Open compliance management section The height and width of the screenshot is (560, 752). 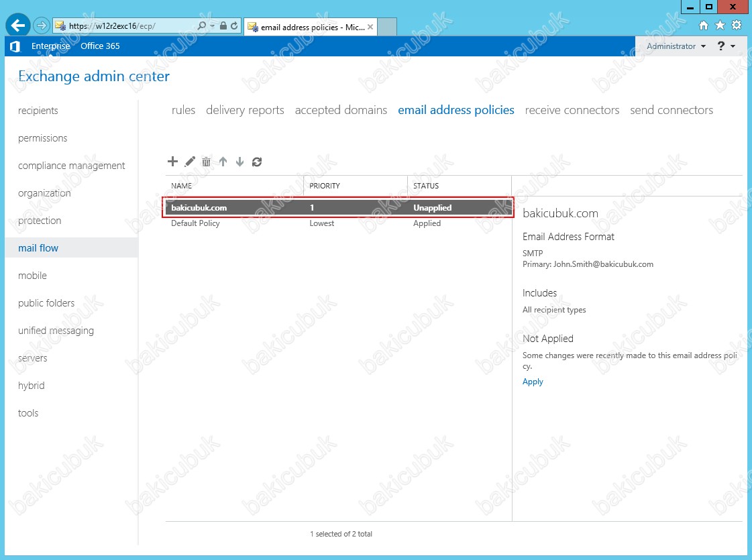(x=72, y=166)
